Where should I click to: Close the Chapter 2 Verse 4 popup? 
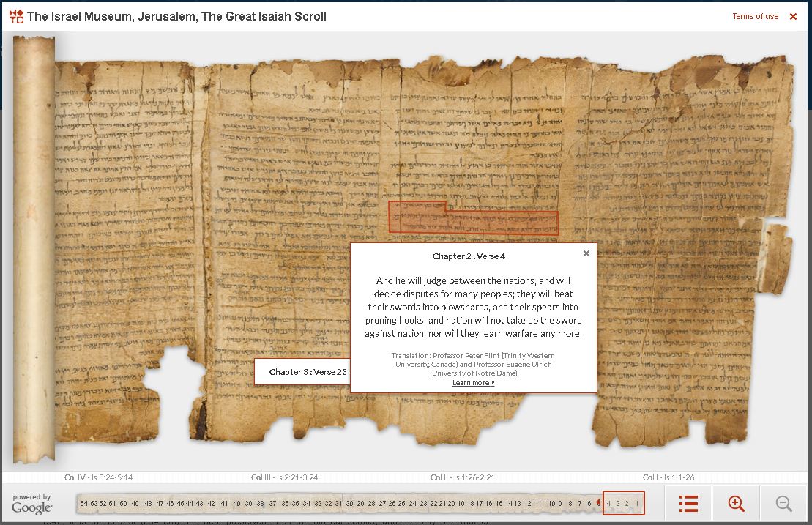tap(586, 253)
